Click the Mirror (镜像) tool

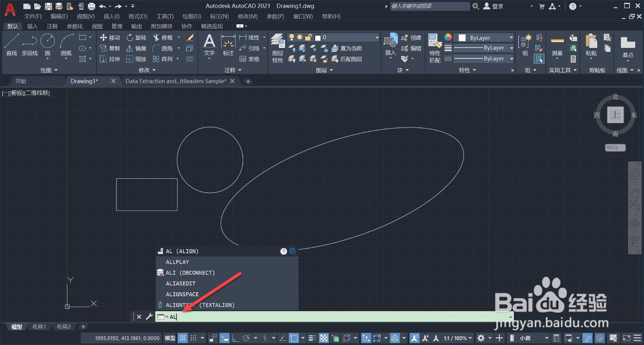[x=136, y=48]
